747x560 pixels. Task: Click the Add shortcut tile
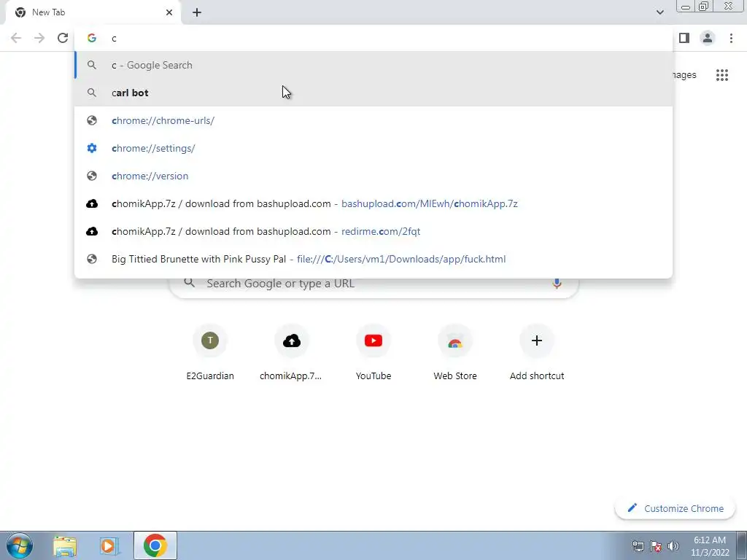click(537, 353)
